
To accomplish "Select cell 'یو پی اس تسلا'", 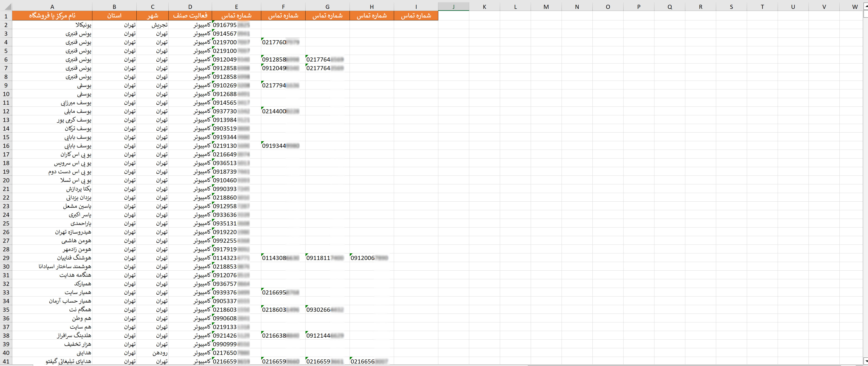I will (52, 180).
